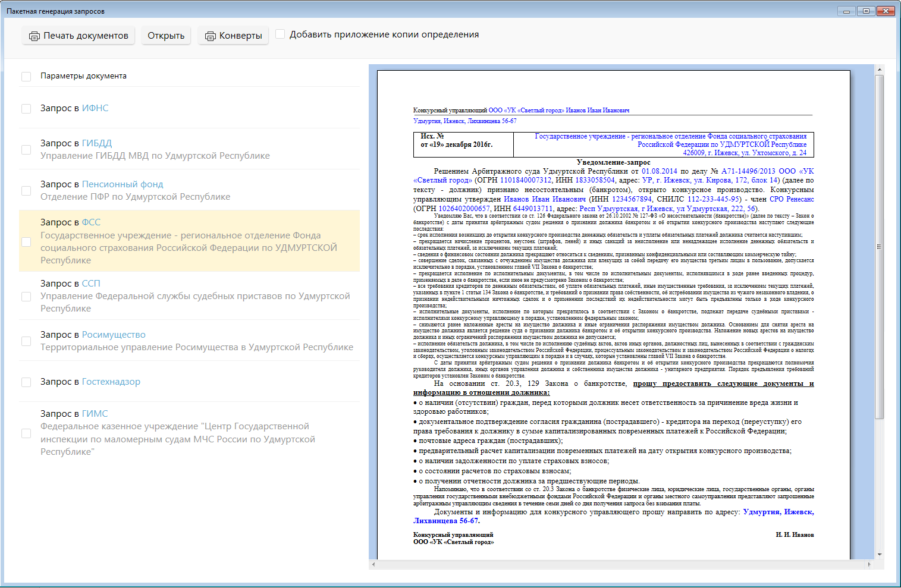This screenshot has height=588, width=901.
Task: Click the Гостехнадзор link
Action: click(111, 382)
